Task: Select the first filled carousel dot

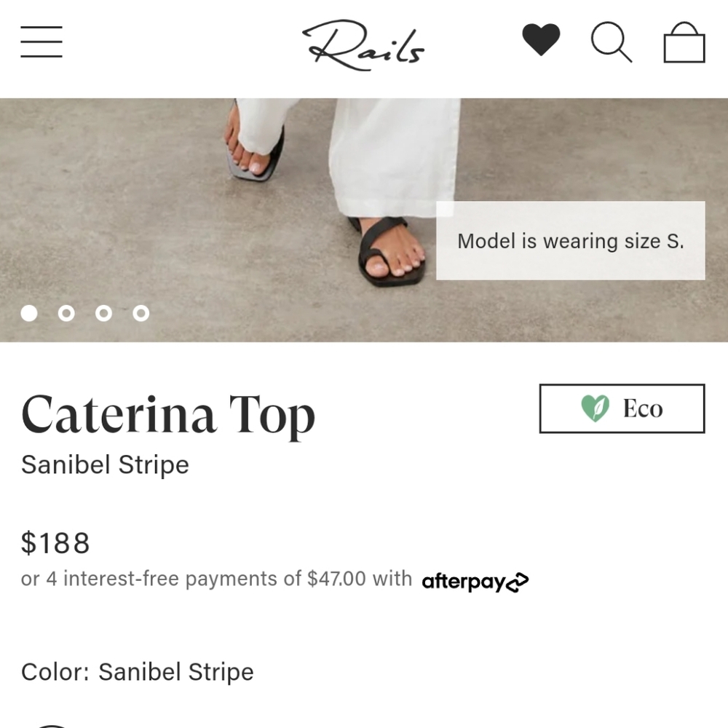Action: pyautogui.click(x=30, y=313)
